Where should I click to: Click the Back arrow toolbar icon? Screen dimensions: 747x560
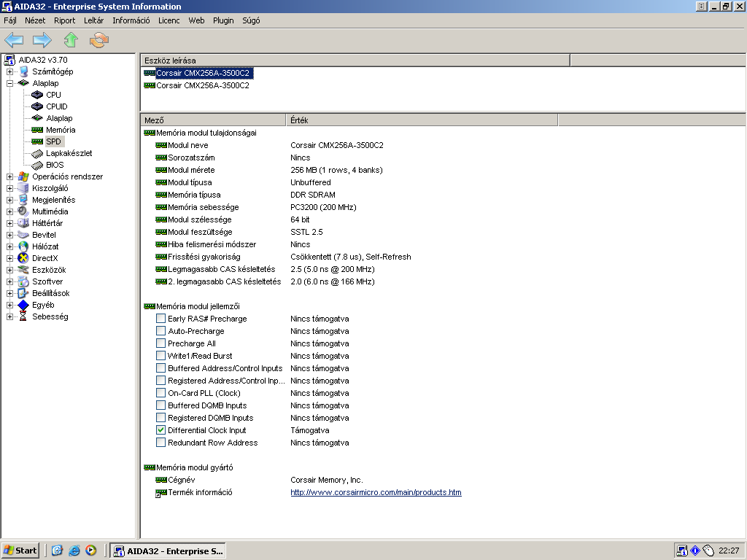tap(14, 40)
